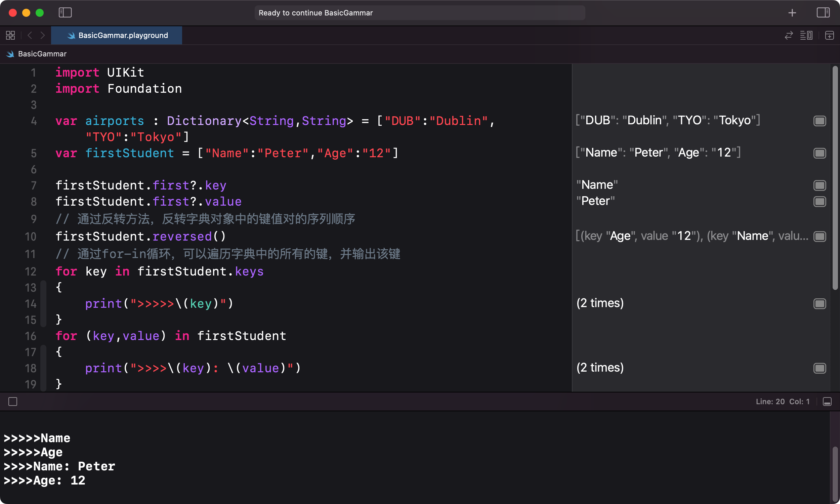Select the BasicGammar.playground tab
Screen dimensions: 840x504
coord(117,35)
